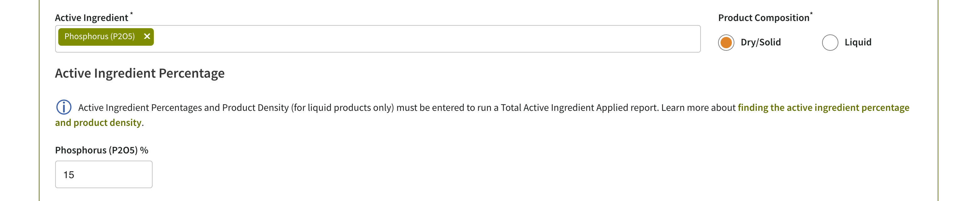Click the Phosphorus (P2O5) tag chip text

[x=99, y=37]
